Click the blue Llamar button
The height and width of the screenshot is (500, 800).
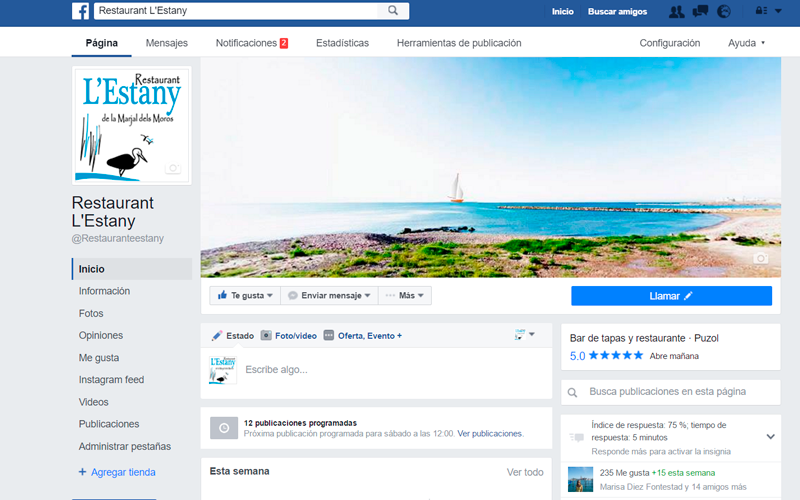point(671,296)
